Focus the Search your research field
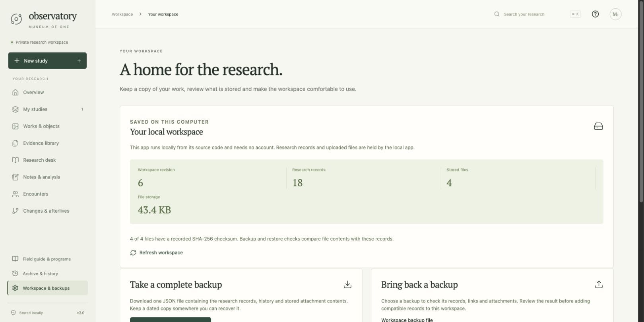 [537, 14]
